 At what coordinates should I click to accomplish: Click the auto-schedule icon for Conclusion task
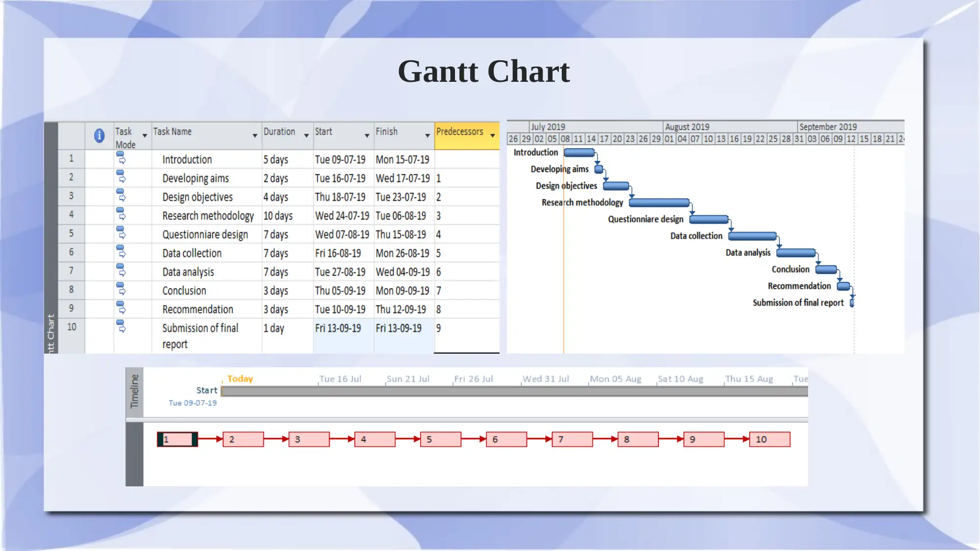[121, 290]
